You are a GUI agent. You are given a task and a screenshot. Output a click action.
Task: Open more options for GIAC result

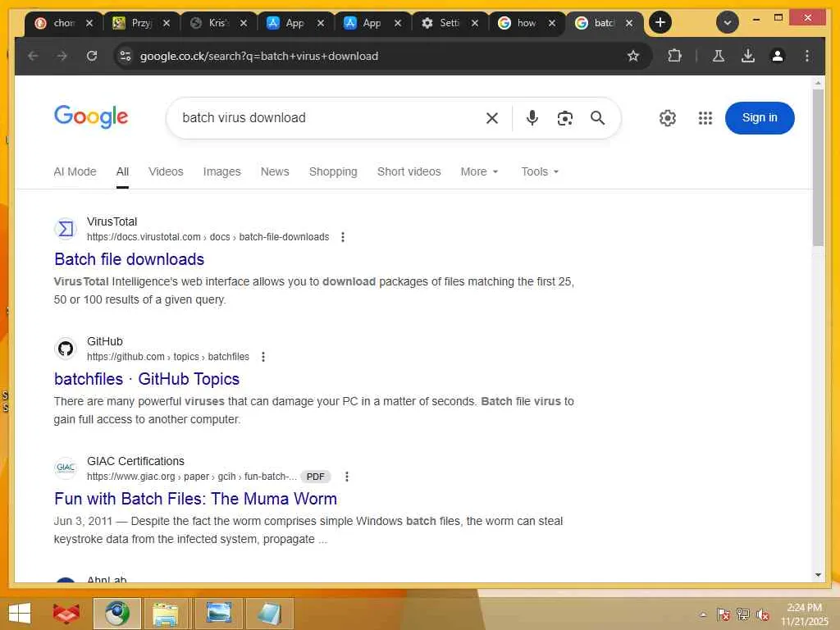347,477
